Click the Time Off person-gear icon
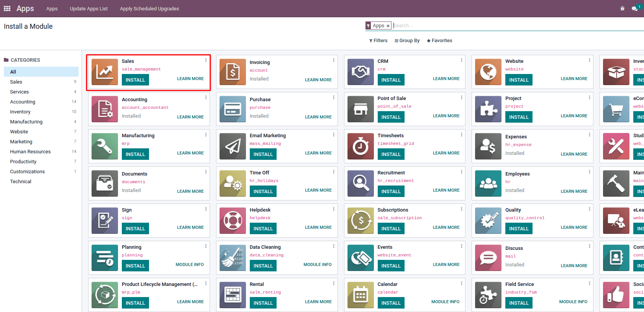Viewport: 644px width, 312px height. (233, 183)
